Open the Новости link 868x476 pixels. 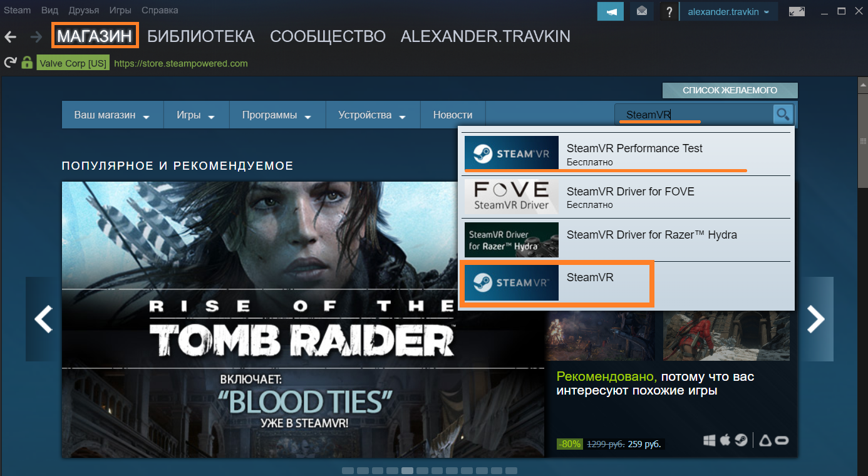click(x=453, y=115)
